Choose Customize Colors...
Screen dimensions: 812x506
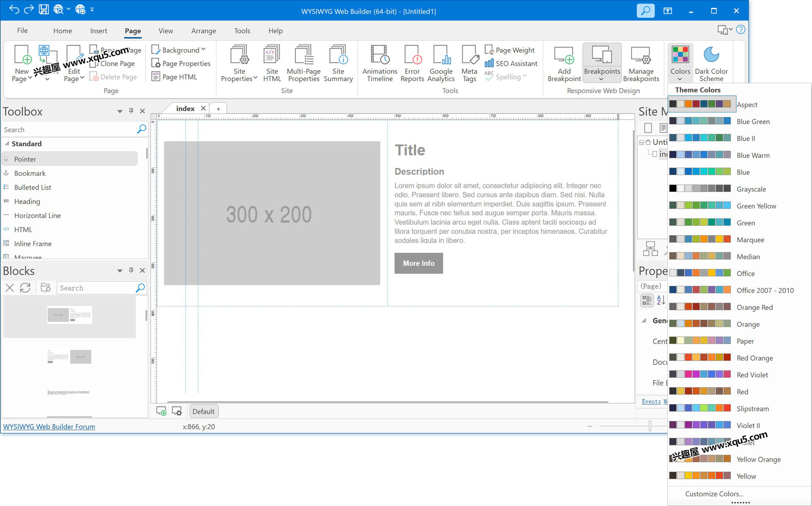tap(714, 494)
